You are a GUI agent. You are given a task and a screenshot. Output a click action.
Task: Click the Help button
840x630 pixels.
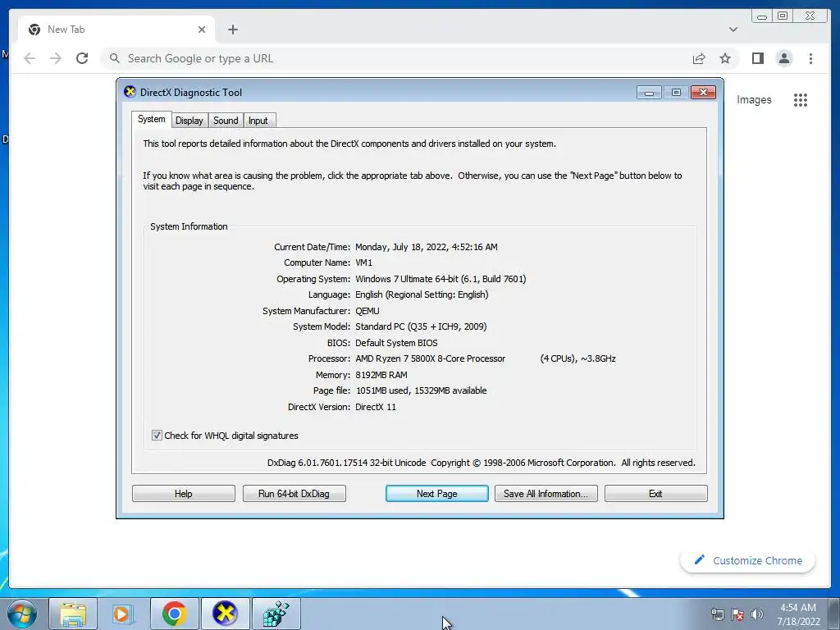pos(183,493)
